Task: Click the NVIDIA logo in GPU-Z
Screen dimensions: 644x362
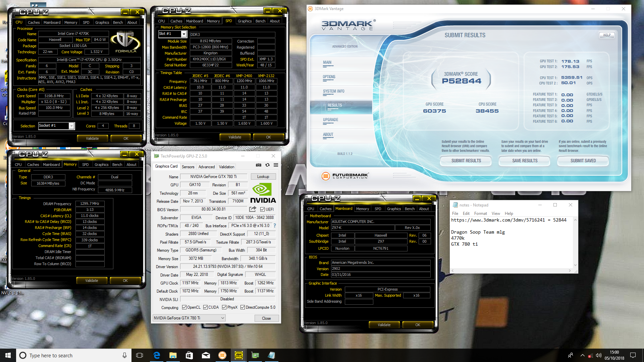Action: pyautogui.click(x=263, y=193)
